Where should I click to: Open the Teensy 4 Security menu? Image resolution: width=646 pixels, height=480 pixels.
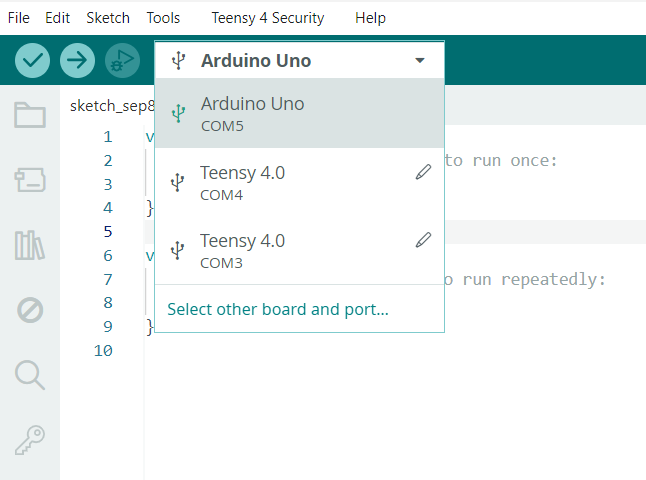pyautogui.click(x=268, y=18)
